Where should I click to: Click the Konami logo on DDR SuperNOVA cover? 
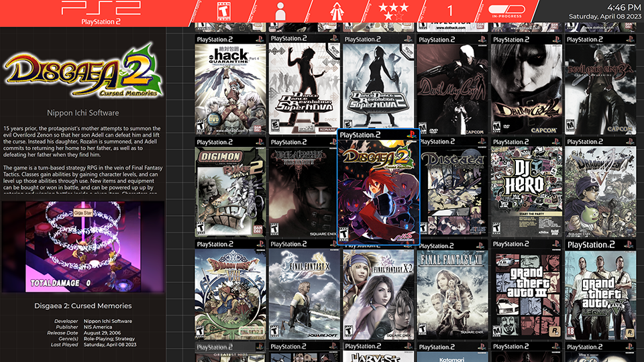click(x=327, y=129)
